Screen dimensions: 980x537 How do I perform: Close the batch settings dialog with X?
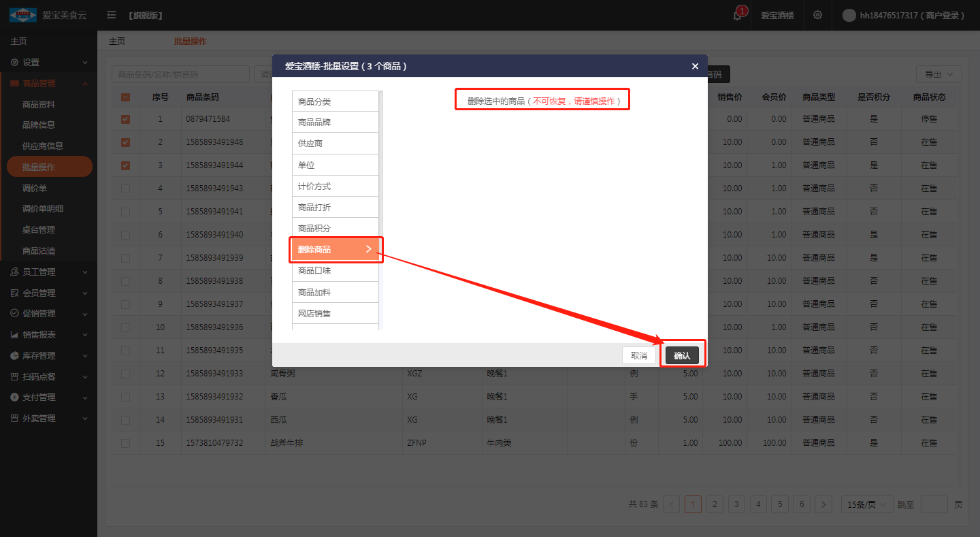coord(695,66)
